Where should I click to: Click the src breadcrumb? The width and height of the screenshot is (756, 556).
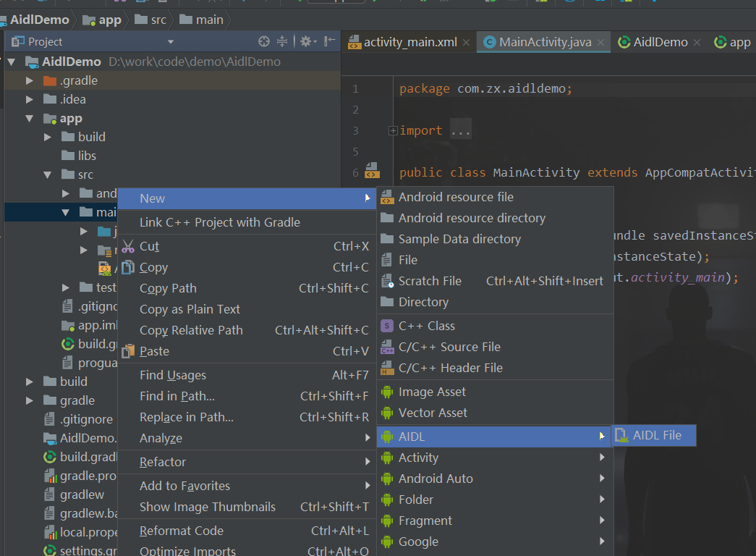[150, 20]
